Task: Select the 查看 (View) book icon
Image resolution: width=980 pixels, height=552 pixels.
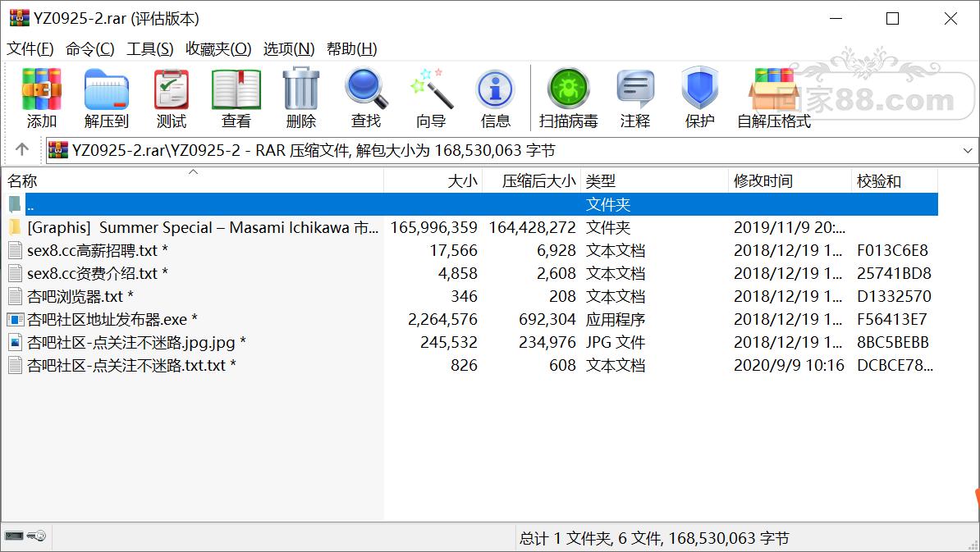Action: pyautogui.click(x=236, y=98)
